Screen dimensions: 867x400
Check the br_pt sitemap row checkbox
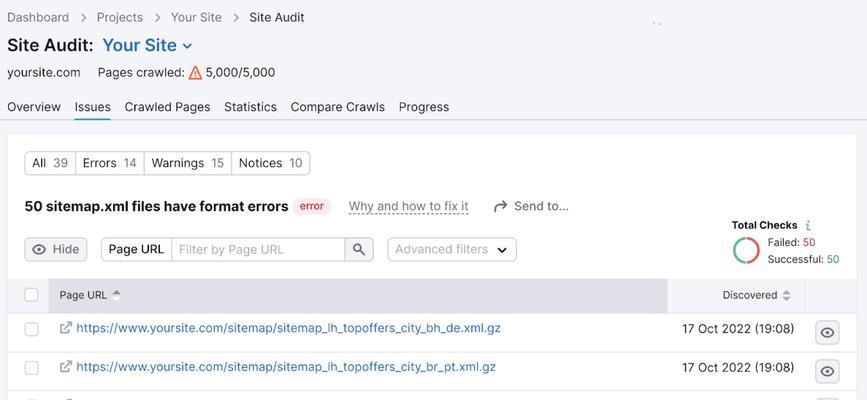click(32, 367)
